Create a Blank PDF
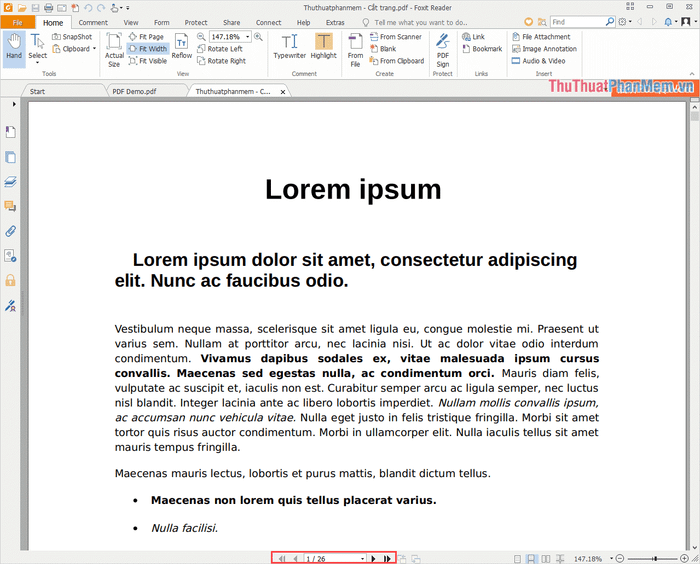Screen dimensions: 700x564 383,49
